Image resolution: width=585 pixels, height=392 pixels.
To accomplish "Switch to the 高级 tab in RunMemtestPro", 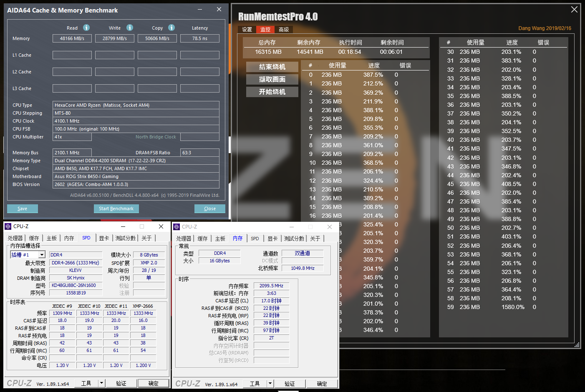I will click(283, 29).
